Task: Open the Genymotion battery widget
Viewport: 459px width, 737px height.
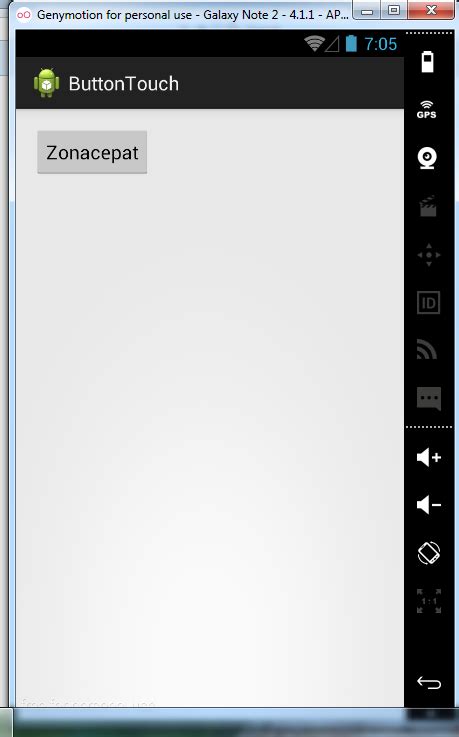Action: (427, 62)
